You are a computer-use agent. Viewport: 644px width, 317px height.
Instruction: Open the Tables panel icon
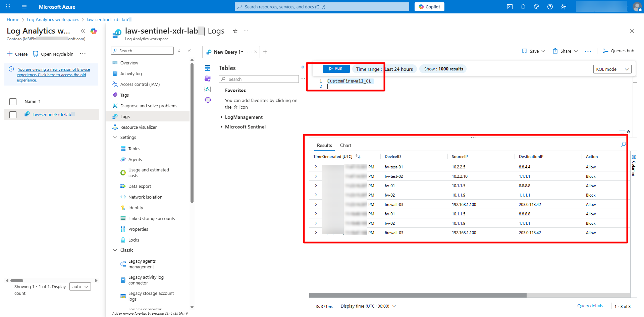(x=208, y=68)
